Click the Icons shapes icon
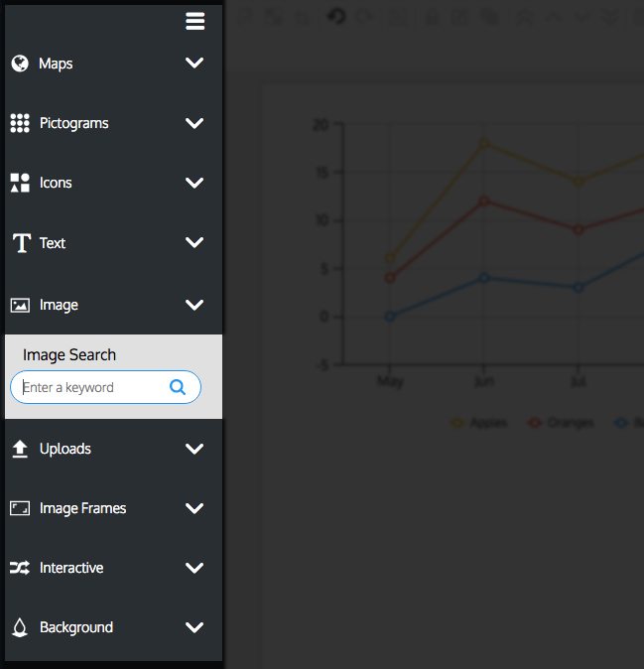The image size is (644, 669). (x=20, y=183)
